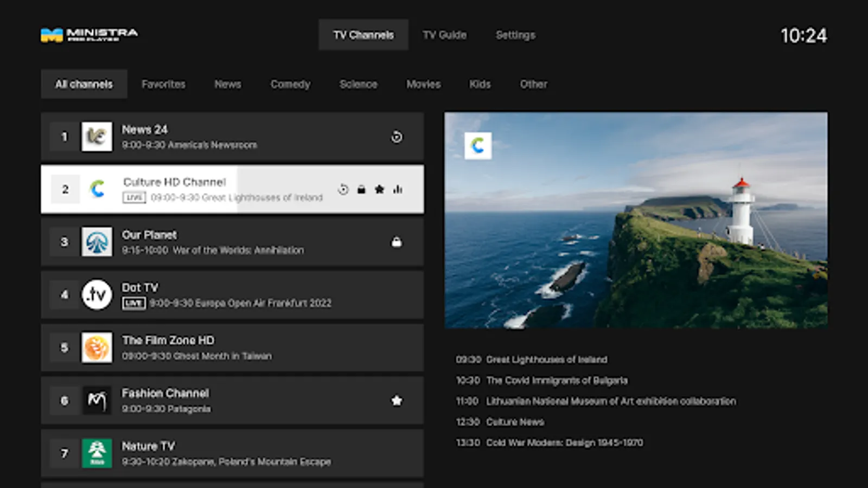
Task: Click the Culture logo overlay on video preview
Action: (x=478, y=145)
